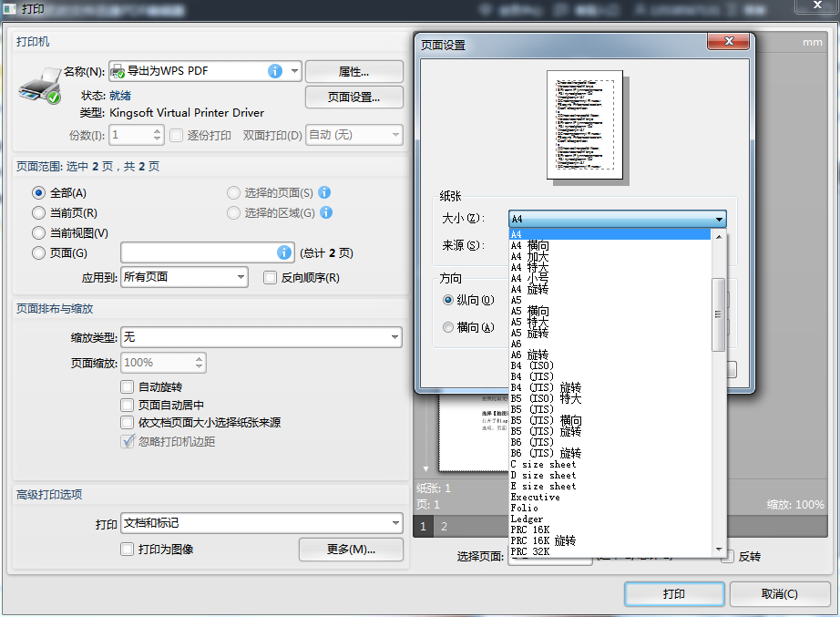This screenshot has height=617, width=840.
Task: Expand the 应用到 所有页面 dropdown
Action: tap(185, 277)
